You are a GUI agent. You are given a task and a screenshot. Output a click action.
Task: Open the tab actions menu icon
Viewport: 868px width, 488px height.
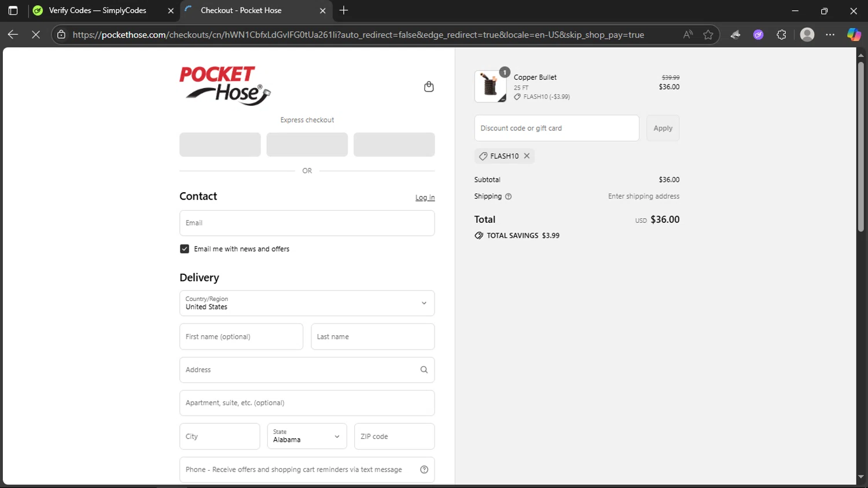[x=13, y=10]
